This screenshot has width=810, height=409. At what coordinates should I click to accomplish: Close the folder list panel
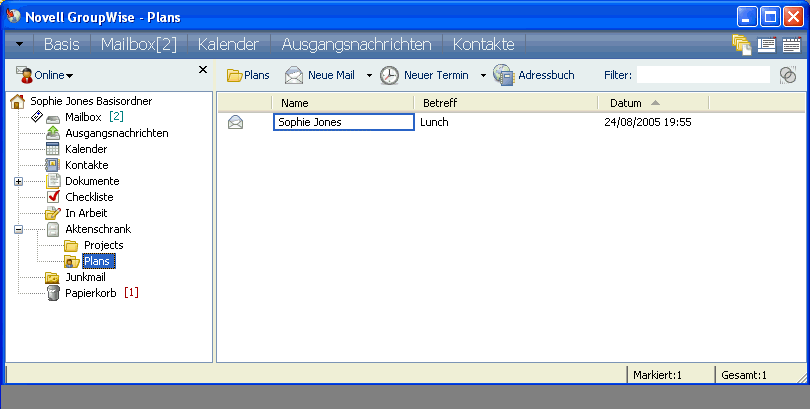pyautogui.click(x=203, y=69)
